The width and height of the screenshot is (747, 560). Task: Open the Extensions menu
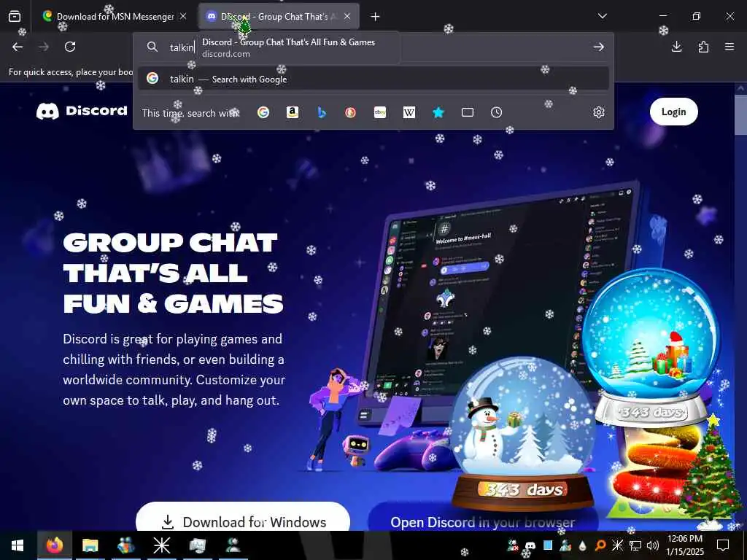[x=703, y=47]
